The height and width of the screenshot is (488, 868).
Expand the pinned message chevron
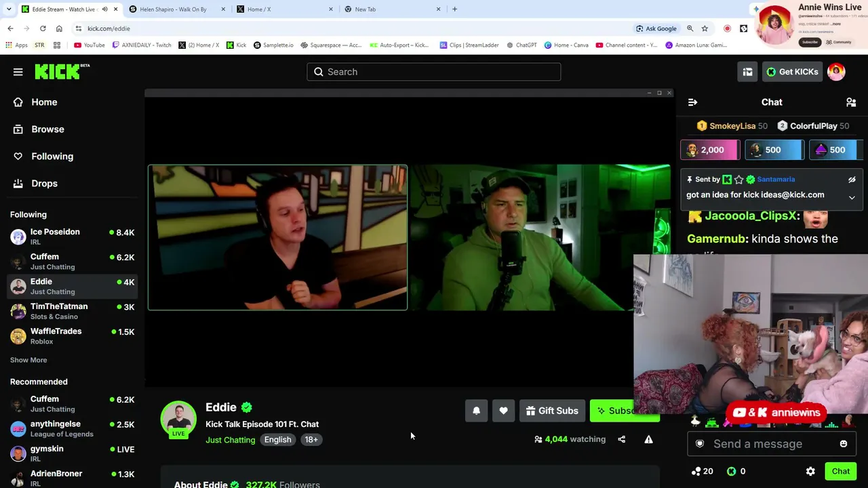[852, 197]
